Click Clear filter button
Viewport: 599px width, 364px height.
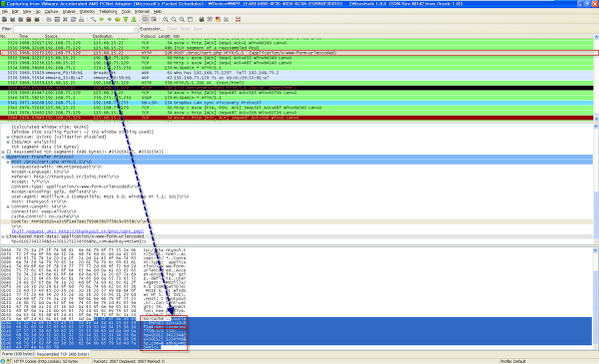point(172,29)
